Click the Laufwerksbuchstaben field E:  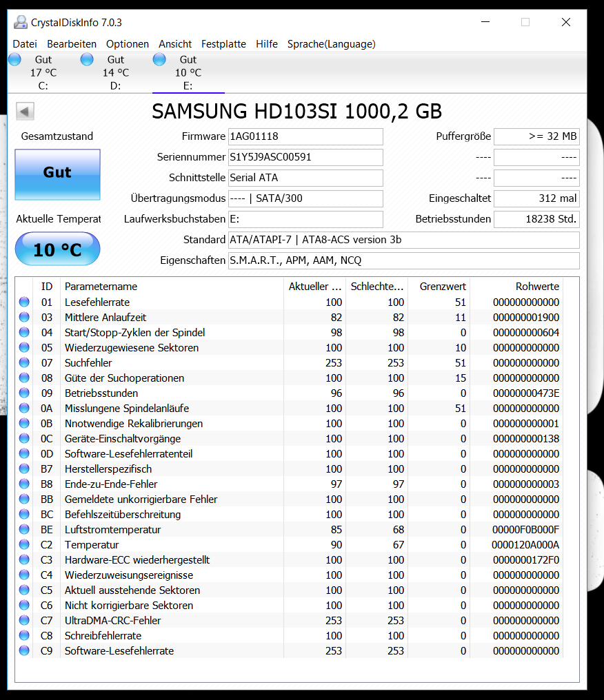(x=305, y=219)
